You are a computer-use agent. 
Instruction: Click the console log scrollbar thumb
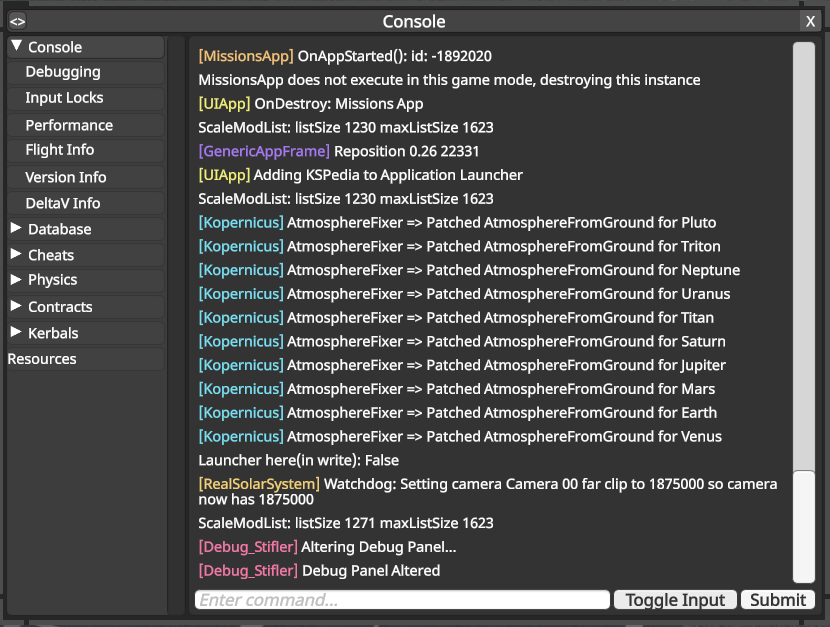[804, 526]
